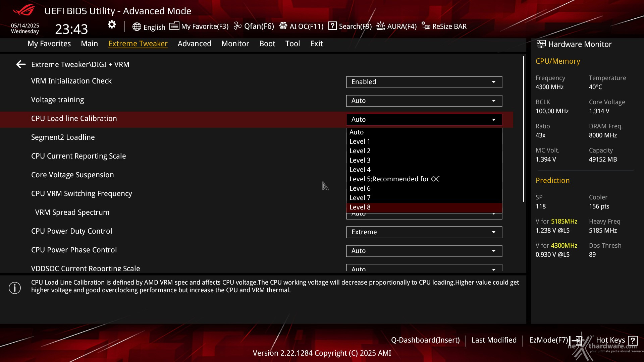Select Level 7 option

click(x=424, y=198)
